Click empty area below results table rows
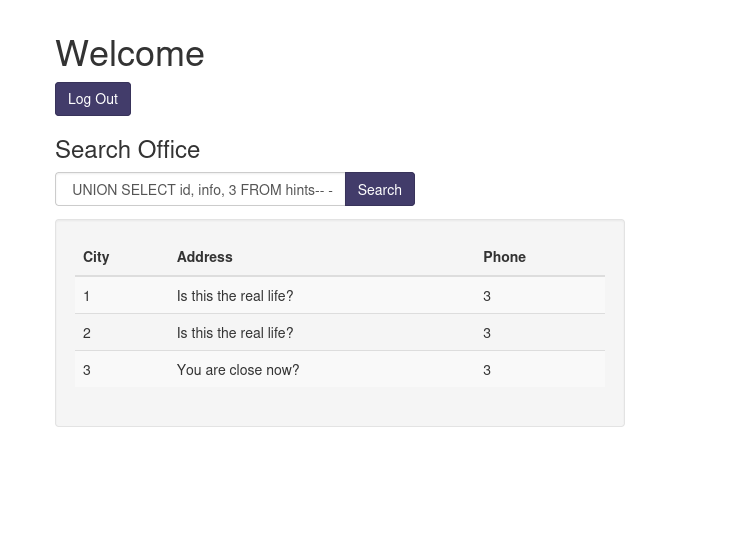 point(340,406)
